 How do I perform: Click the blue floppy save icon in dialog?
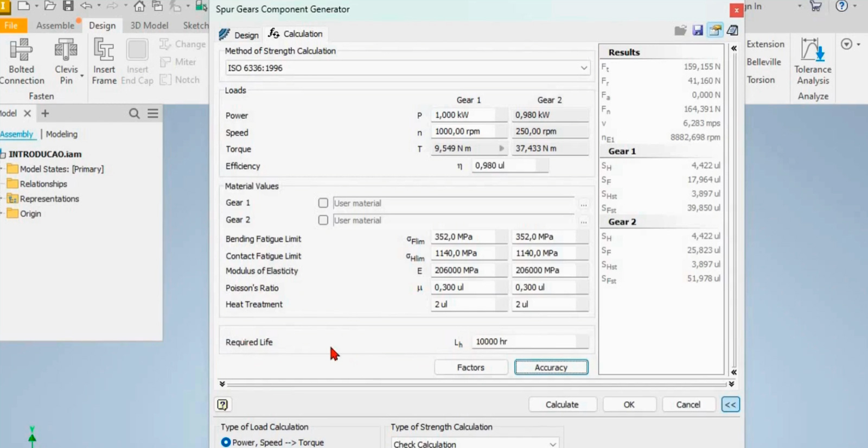point(698,30)
